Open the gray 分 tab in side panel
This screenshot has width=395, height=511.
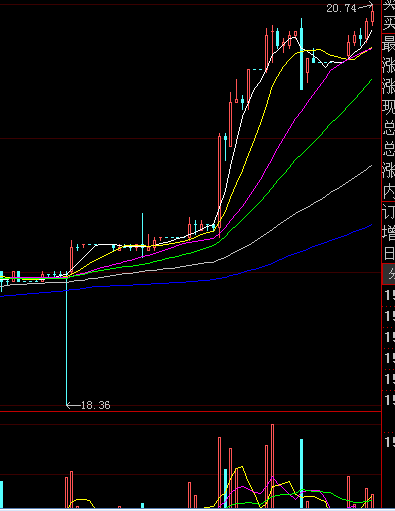[389, 274]
